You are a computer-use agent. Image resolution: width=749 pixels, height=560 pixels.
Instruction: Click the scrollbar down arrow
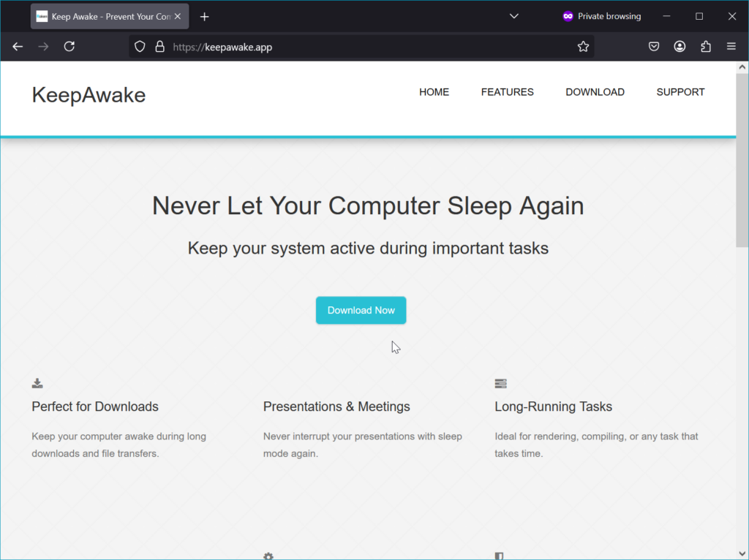742,553
